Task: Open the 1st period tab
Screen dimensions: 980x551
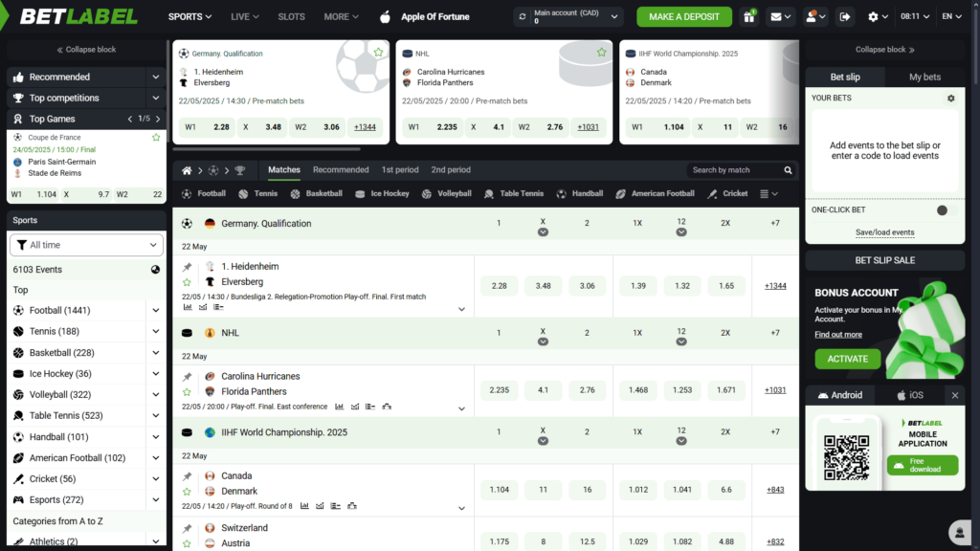Action: tap(400, 169)
